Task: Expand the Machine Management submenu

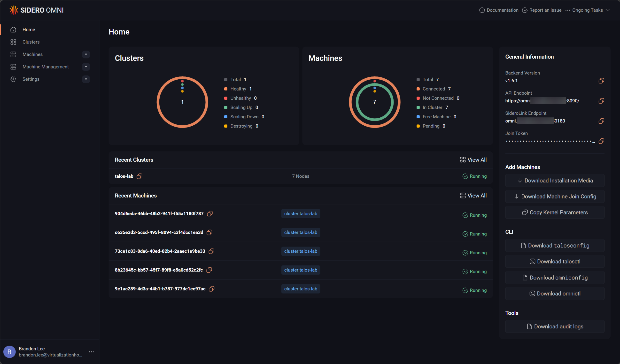Action: click(86, 67)
